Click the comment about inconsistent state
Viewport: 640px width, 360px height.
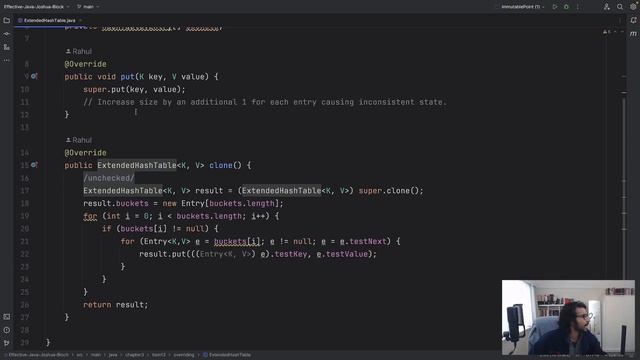(x=265, y=102)
